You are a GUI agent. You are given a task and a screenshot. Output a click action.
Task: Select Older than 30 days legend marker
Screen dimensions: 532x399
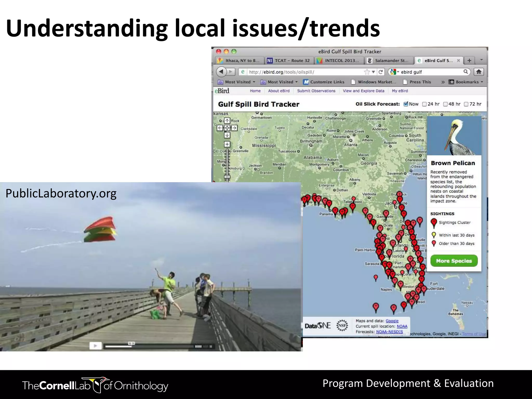coord(434,244)
